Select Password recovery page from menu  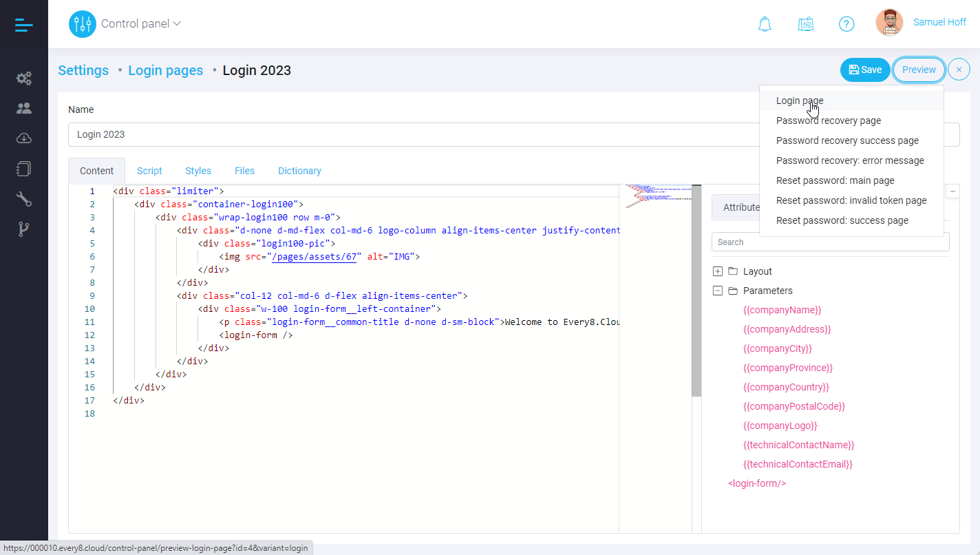[829, 121]
